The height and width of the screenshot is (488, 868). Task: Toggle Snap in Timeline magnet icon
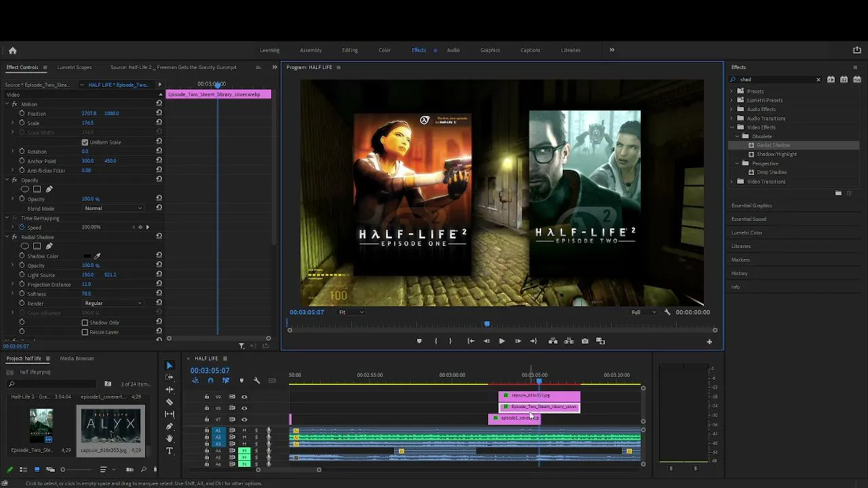coord(210,380)
